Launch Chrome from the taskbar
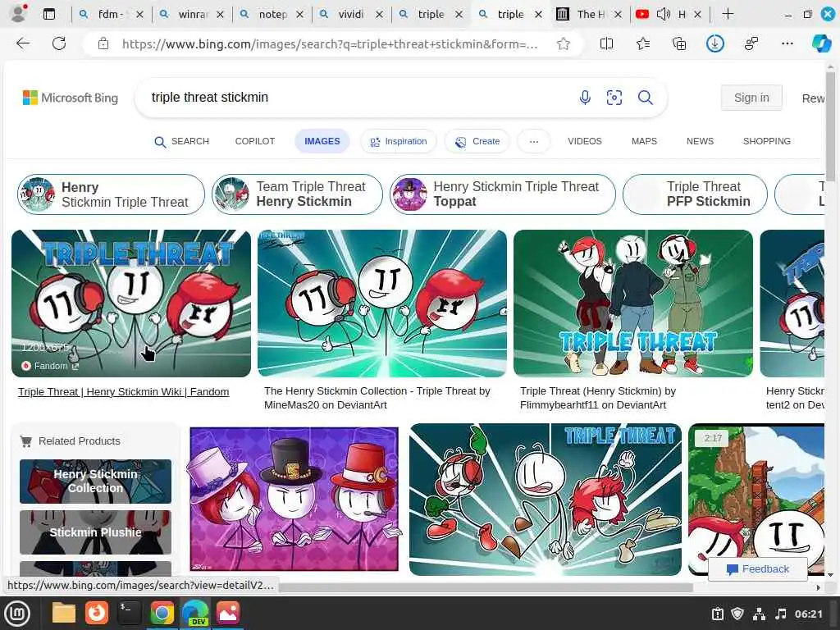The image size is (840, 630). coord(162,613)
